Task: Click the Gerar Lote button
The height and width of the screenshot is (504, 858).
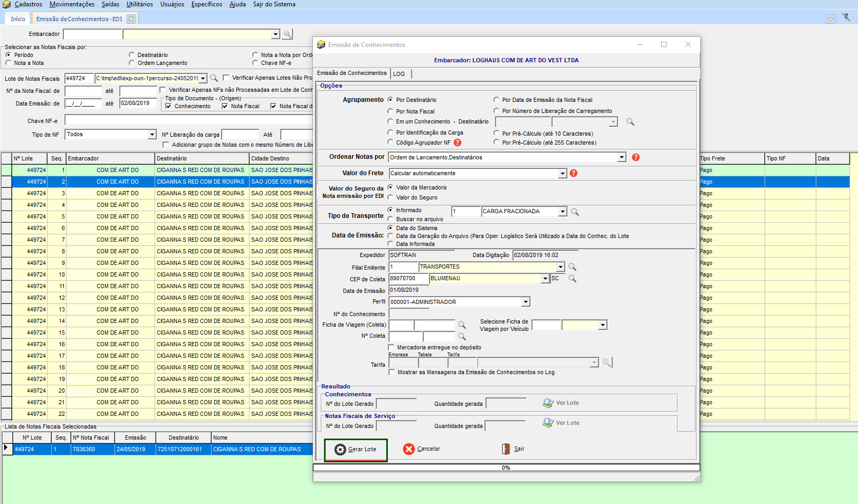Action: pos(356,450)
